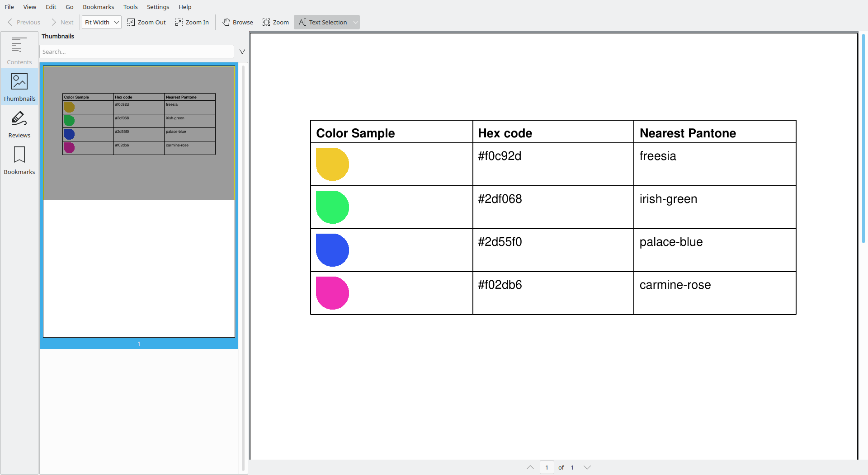
Task: Click the 'carmine-rose' Pantone name
Action: pos(675,285)
